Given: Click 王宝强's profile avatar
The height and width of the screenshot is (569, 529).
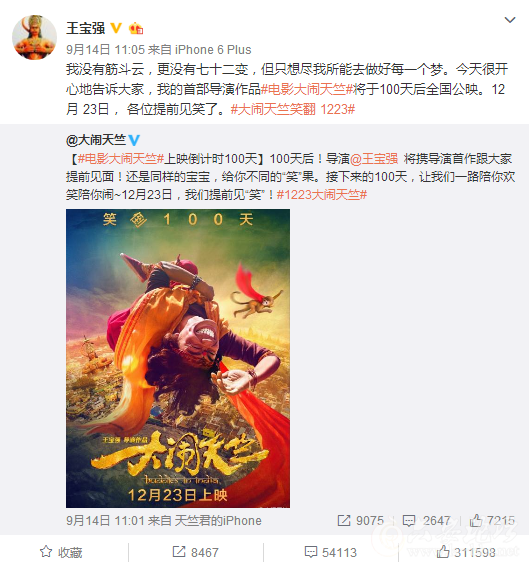Looking at the screenshot, I should [34, 37].
